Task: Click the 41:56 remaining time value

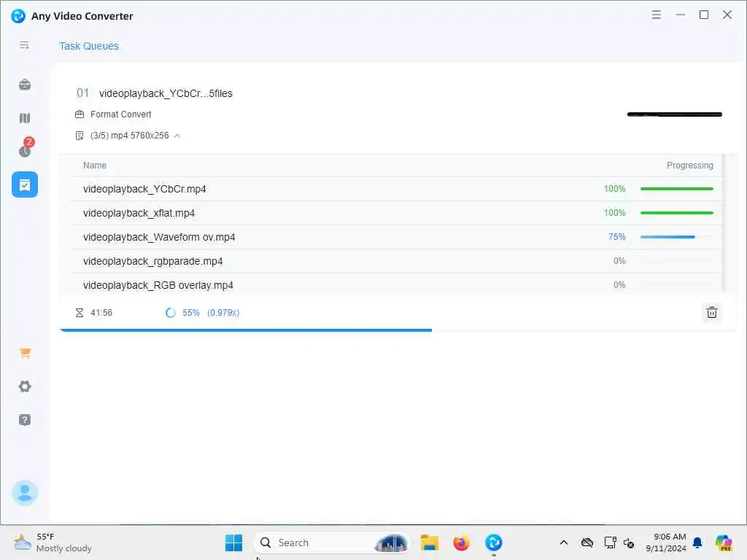Action: pos(101,313)
